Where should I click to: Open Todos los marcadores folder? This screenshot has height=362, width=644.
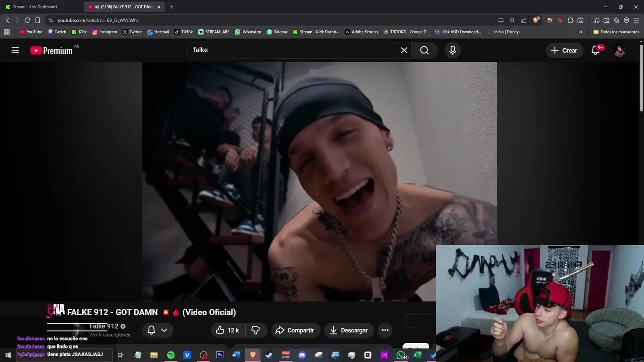616,32
